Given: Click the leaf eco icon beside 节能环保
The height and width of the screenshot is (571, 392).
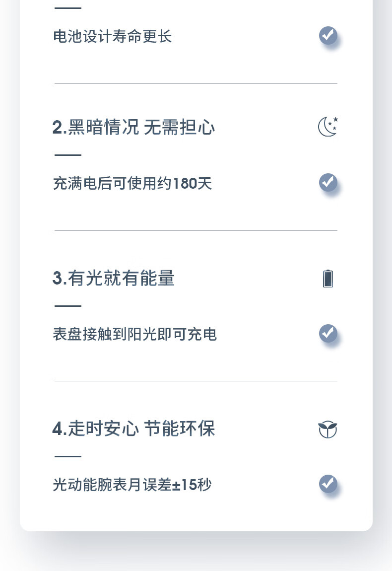Looking at the screenshot, I should (327, 429).
